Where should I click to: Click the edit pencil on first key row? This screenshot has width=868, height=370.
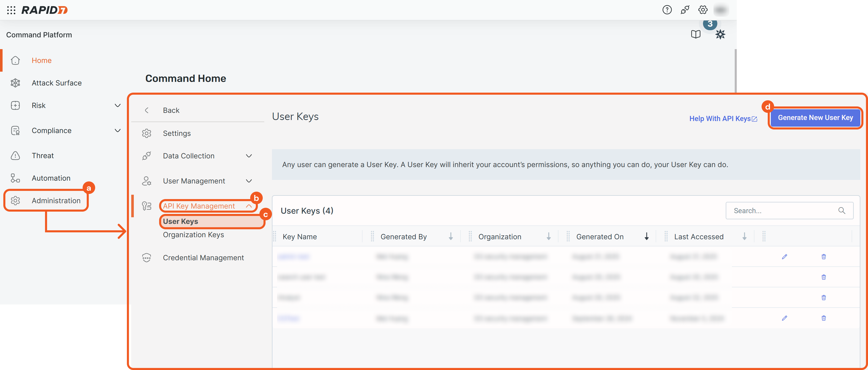[x=784, y=257]
